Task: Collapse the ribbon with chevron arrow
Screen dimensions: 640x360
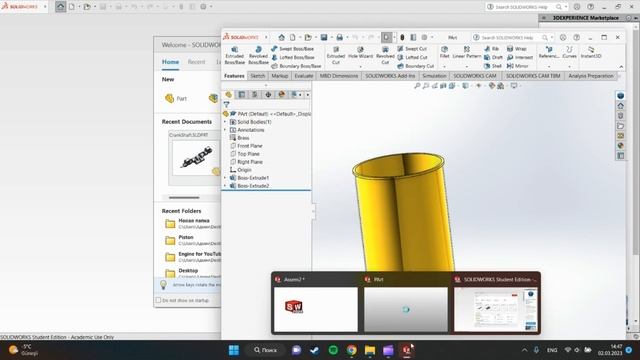Action: (621, 67)
